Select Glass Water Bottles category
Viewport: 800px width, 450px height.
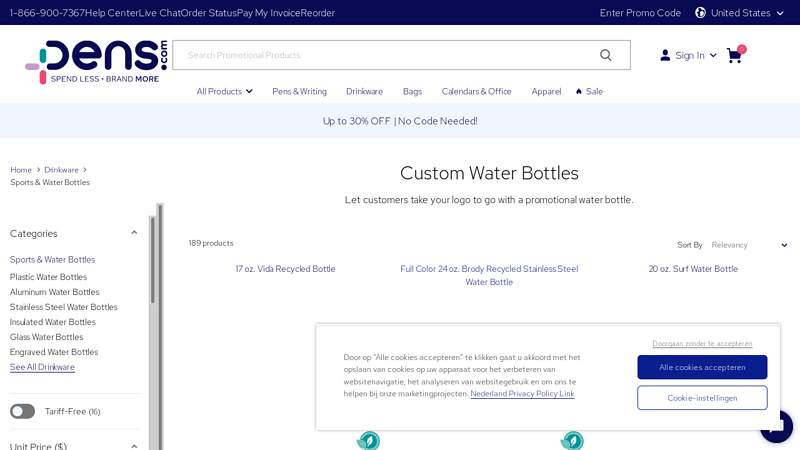click(x=46, y=337)
